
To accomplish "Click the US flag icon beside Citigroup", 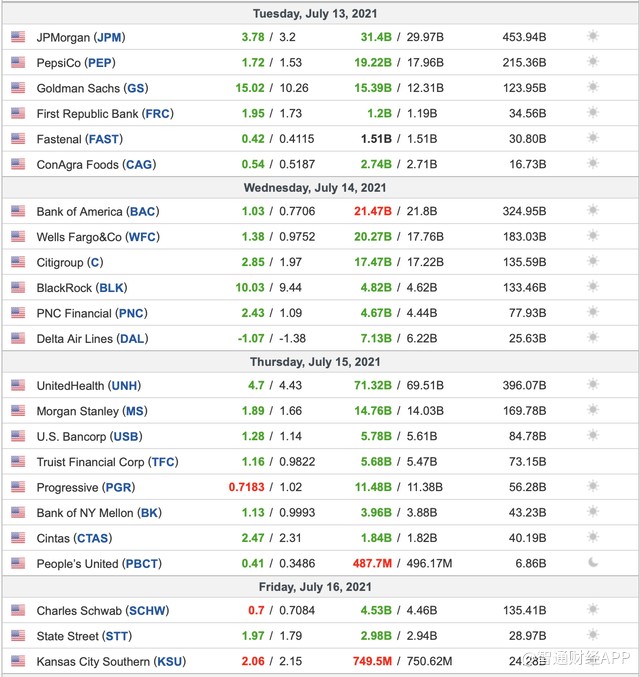I will (18, 262).
